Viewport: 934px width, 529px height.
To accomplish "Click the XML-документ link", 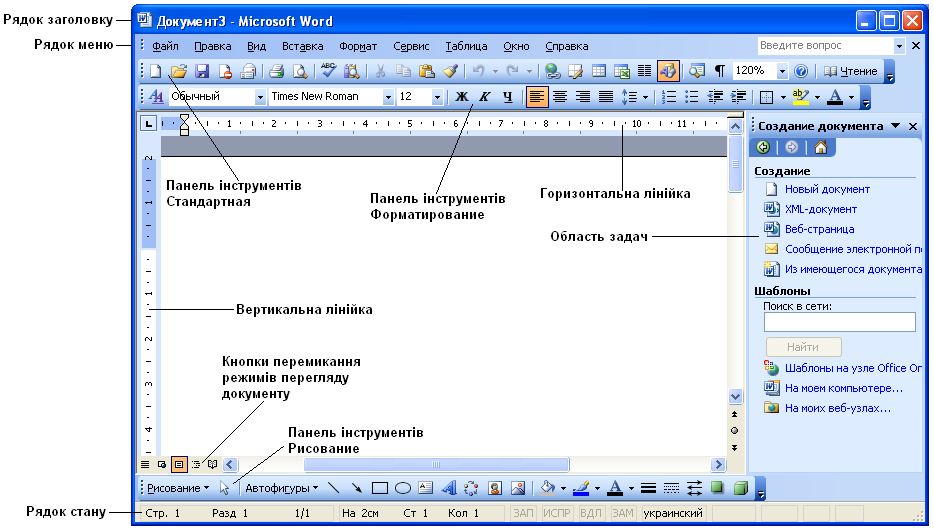I will coord(821,209).
